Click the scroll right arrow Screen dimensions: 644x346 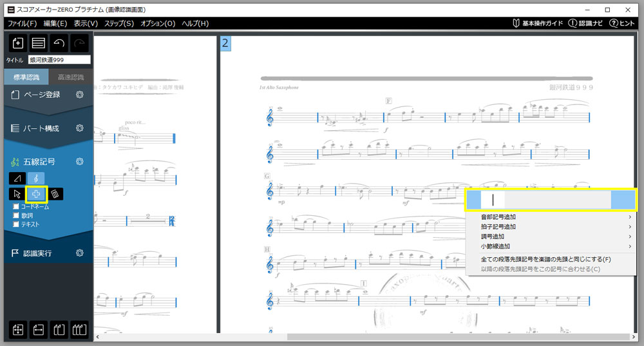point(633,337)
